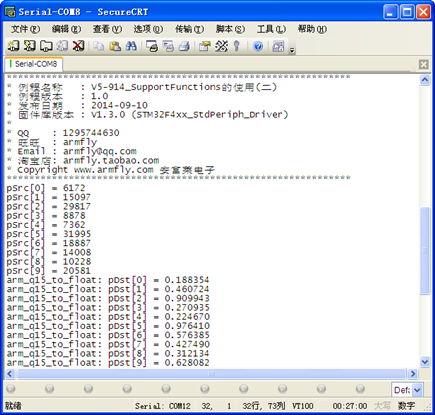The height and width of the screenshot is (415, 435).
Task: Click the Disconnect icon with red X
Action: click(78, 46)
